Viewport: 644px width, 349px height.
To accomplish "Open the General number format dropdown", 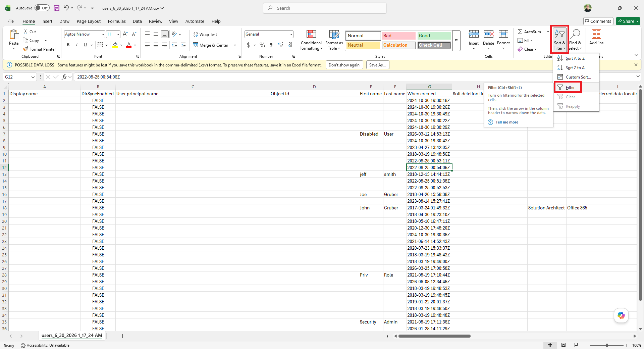I will point(291,34).
